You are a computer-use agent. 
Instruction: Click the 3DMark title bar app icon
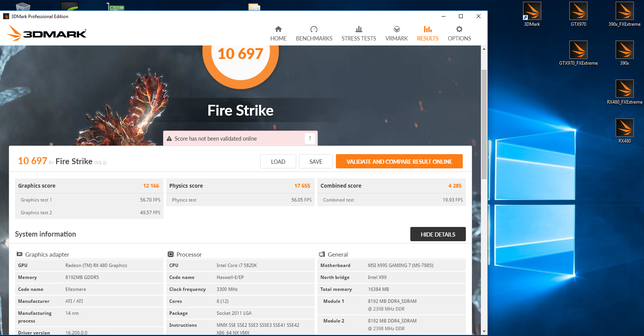tap(6, 16)
